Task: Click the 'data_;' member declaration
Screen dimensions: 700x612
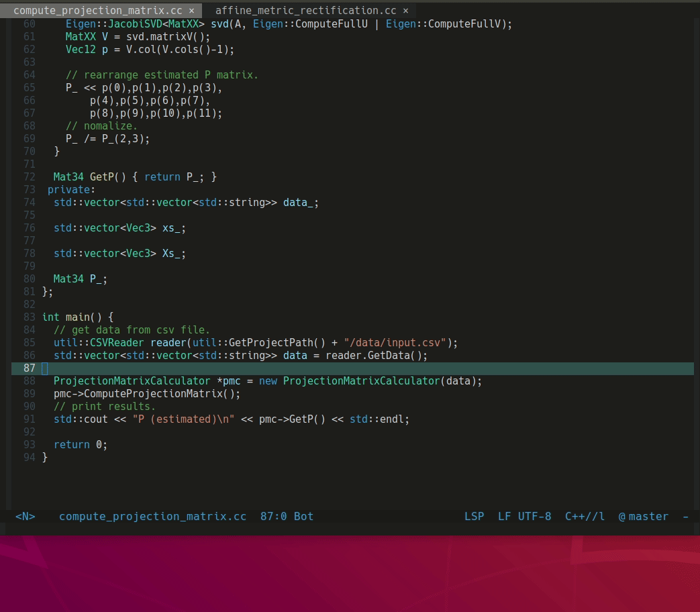Action: 301,203
